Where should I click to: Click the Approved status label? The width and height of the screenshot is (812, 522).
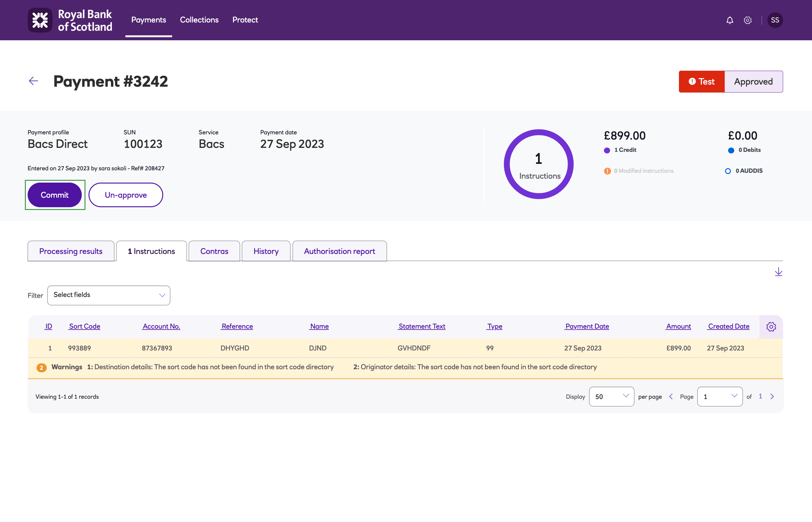(x=753, y=81)
